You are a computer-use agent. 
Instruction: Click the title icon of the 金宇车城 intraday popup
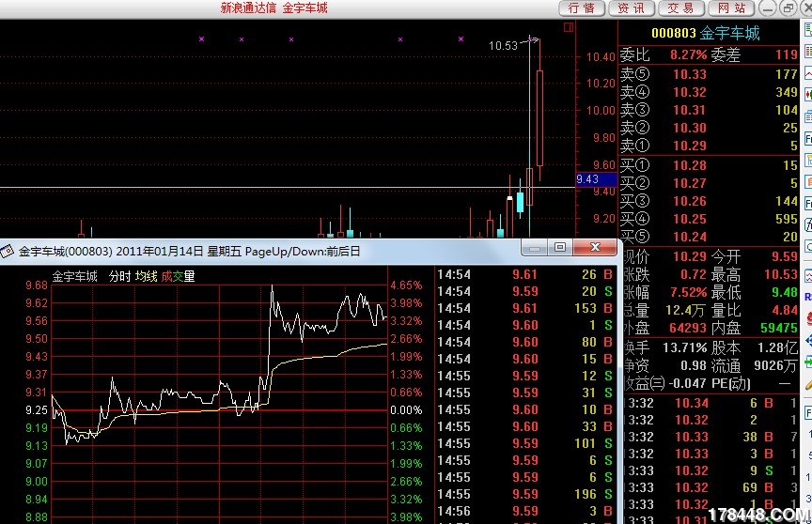click(x=8, y=252)
